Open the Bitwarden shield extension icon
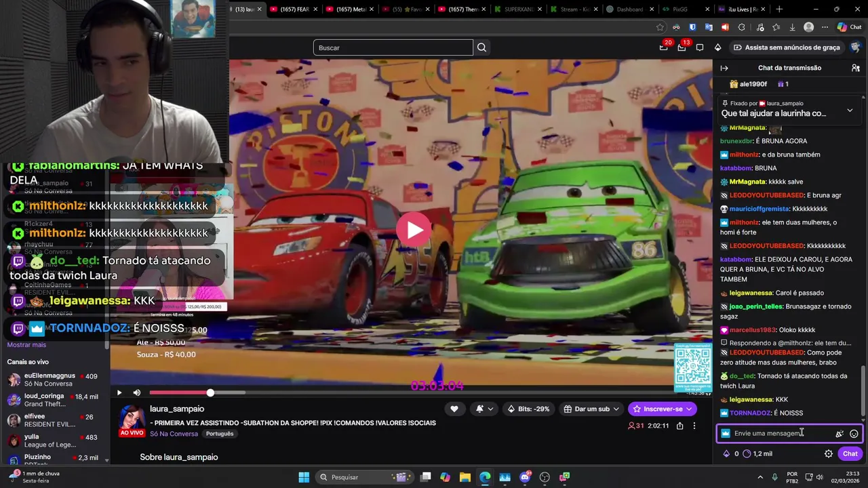868x488 pixels. (692, 27)
